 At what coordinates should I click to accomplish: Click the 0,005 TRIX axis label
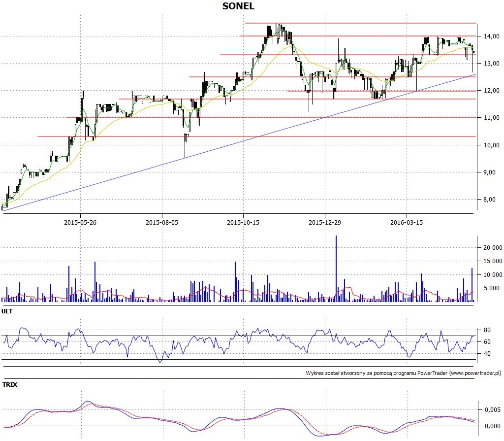click(x=493, y=410)
